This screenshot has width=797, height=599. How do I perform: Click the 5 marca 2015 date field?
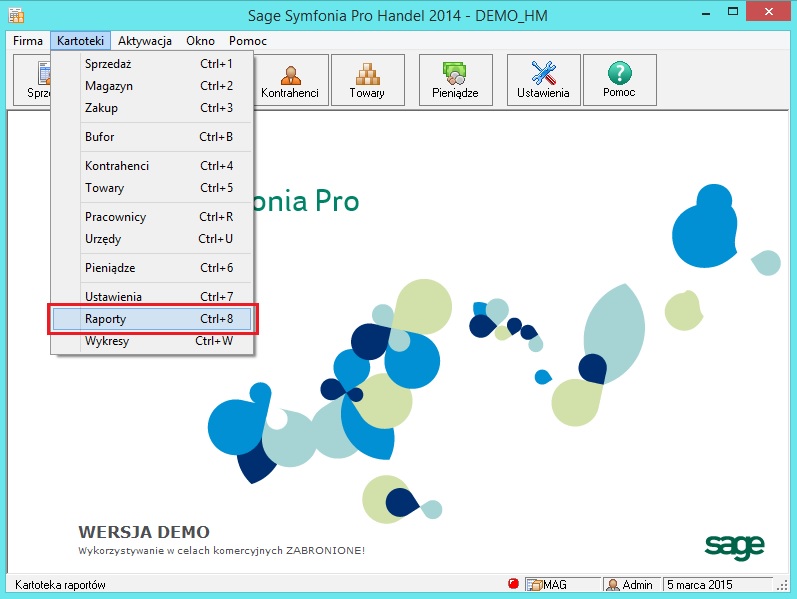tap(717, 585)
